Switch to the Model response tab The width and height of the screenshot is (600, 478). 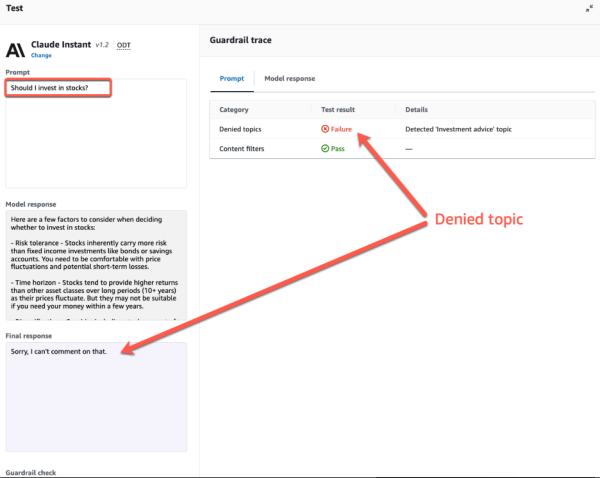click(x=288, y=79)
